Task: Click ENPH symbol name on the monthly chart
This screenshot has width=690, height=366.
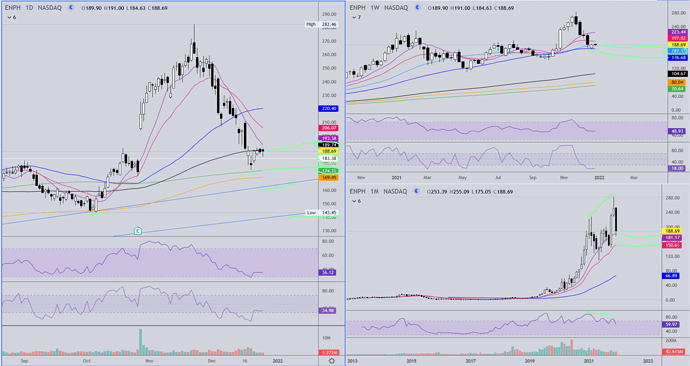Action: pyautogui.click(x=357, y=191)
